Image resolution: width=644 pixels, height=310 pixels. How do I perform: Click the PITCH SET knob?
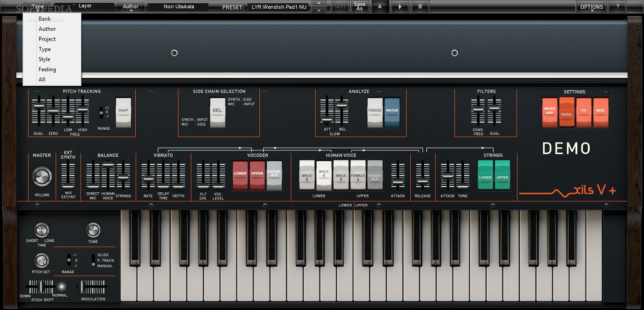point(41,261)
